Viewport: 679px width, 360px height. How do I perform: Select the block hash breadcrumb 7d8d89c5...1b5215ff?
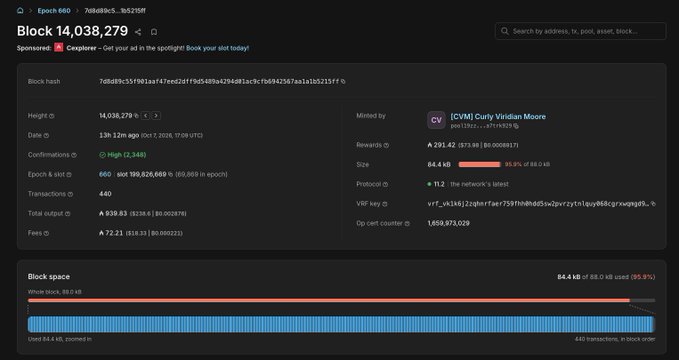pos(115,10)
